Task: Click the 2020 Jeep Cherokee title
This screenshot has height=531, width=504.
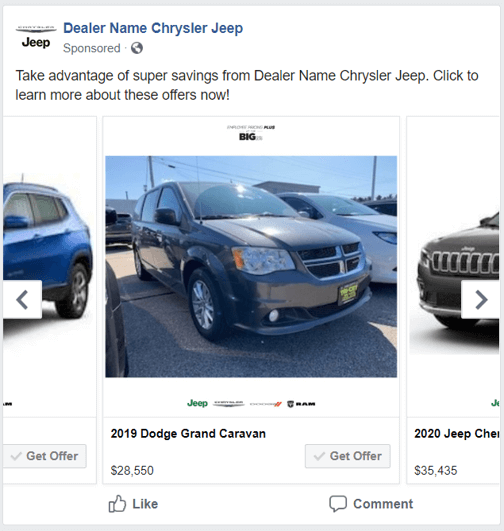Action: pyautogui.click(x=457, y=433)
